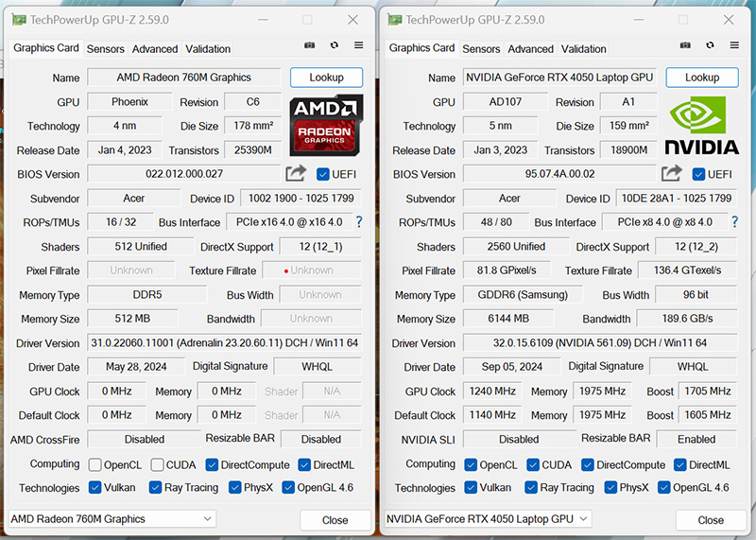
Task: Toggle UEFI checkbox in AMD window
Action: point(322,174)
